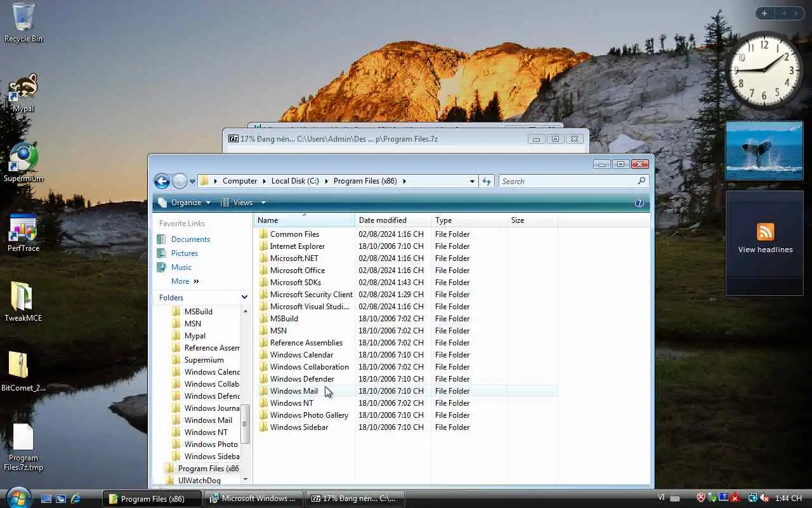Refresh the Program Files (x86) folder view
The height and width of the screenshot is (508, 812).
click(x=487, y=181)
